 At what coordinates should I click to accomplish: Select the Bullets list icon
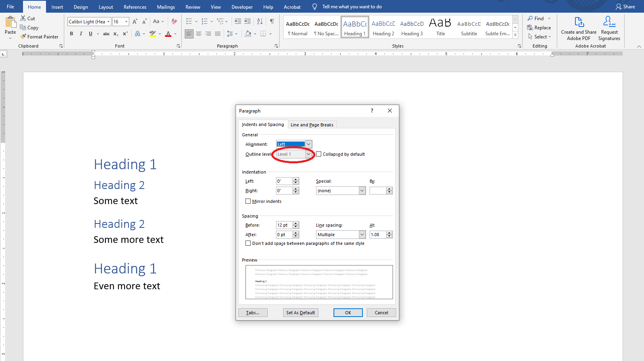click(x=189, y=21)
